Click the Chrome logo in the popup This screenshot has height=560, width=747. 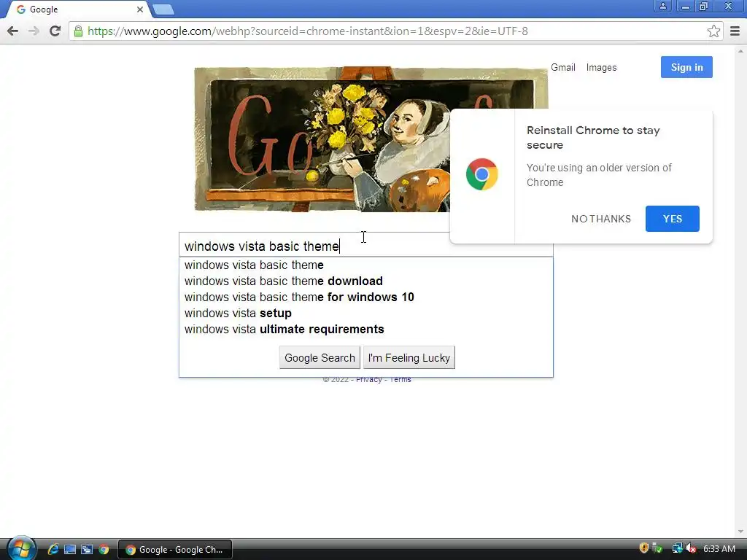(482, 174)
